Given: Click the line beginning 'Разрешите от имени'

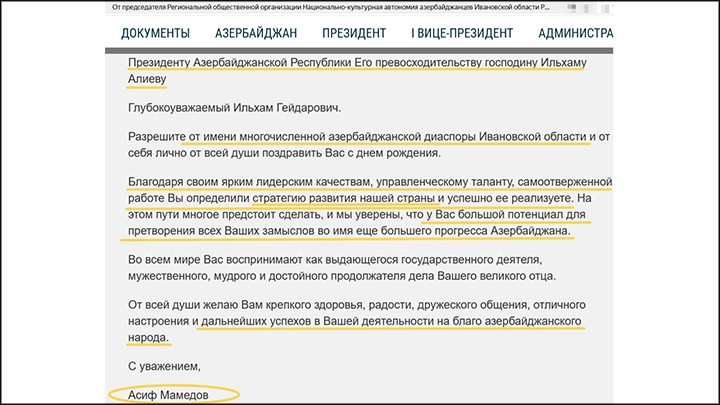Looking at the screenshot, I should (x=365, y=136).
